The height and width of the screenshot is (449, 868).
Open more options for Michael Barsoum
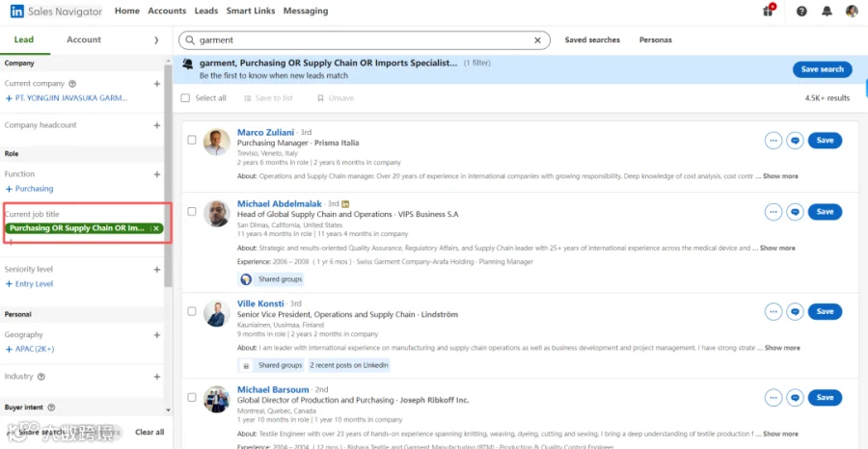pyautogui.click(x=773, y=398)
